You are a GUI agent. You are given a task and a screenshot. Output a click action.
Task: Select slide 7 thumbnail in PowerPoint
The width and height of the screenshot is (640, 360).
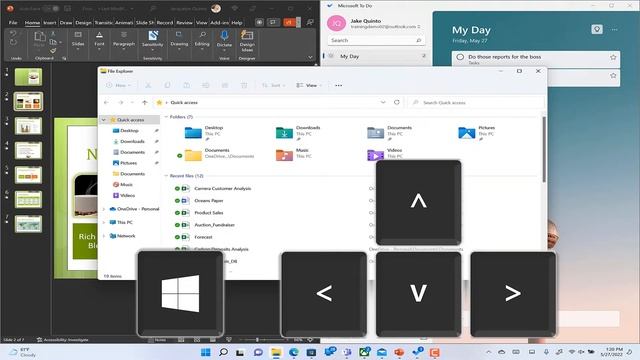pos(28,224)
